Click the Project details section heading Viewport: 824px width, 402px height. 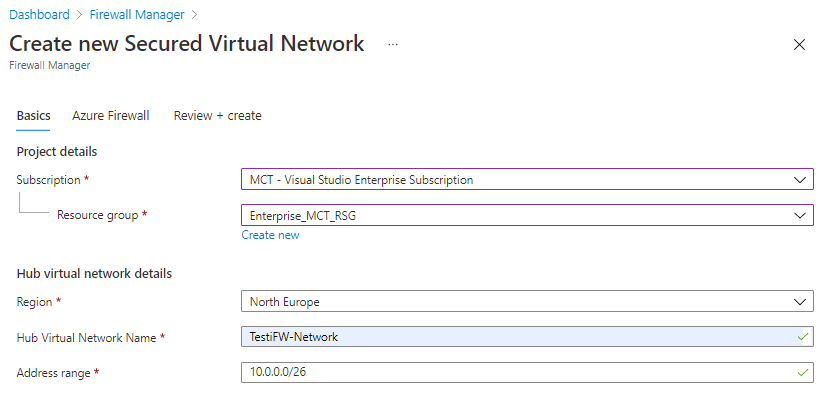[x=56, y=151]
